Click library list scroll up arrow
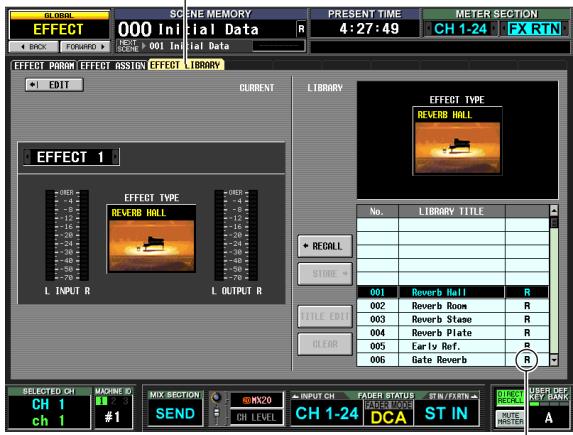Viewport: 573px width, 435px height. click(554, 211)
